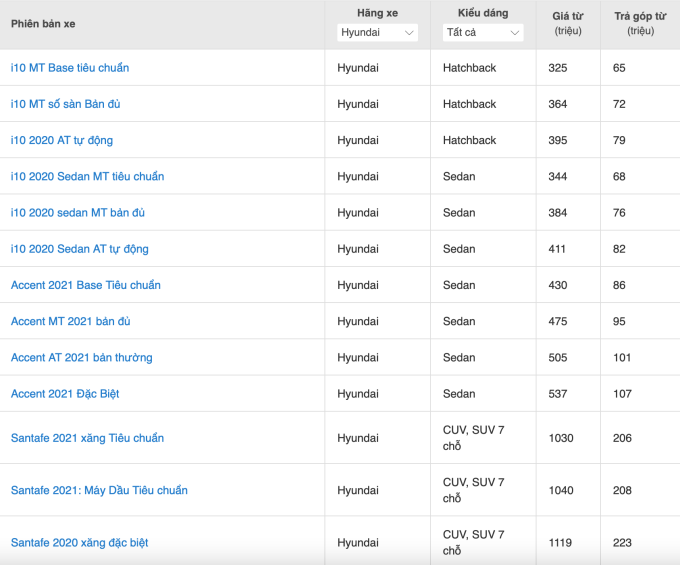Open Santafe 2021 xăng Tiêu chuẩn link

(x=87, y=438)
